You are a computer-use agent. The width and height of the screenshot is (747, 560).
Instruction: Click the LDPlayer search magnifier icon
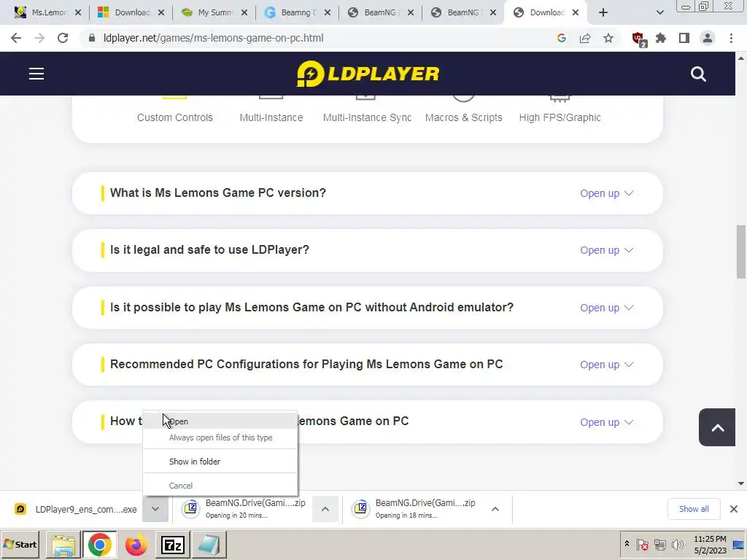698,74
